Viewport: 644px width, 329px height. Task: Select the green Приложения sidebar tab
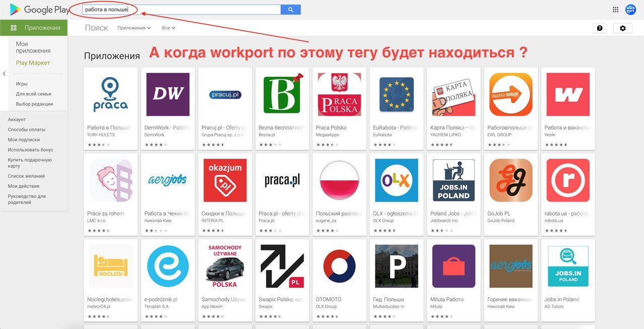coord(34,28)
